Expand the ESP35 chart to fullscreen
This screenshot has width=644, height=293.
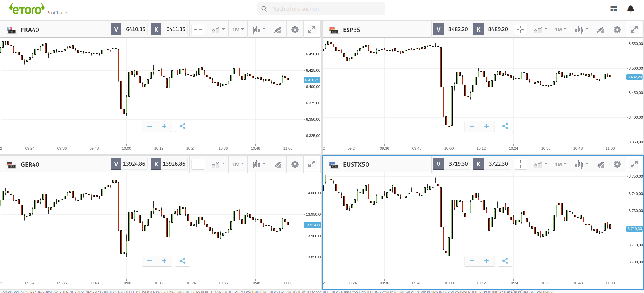(x=634, y=30)
